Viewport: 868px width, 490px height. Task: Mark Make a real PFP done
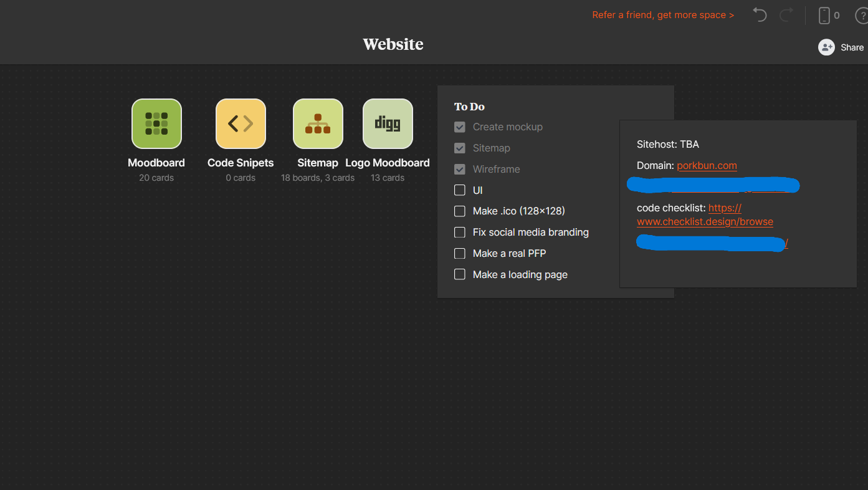[x=460, y=254]
